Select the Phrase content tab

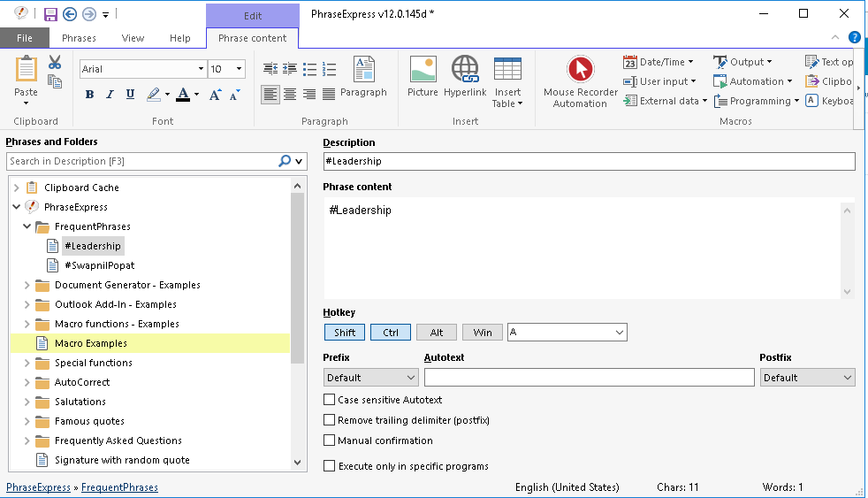coord(253,38)
